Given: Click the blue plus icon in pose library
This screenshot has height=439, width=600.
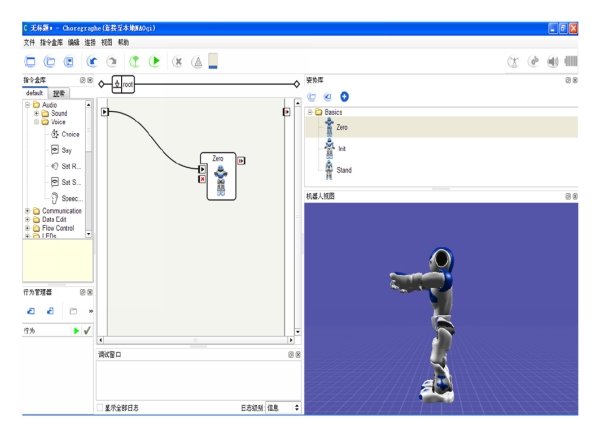Looking at the screenshot, I should point(344,96).
